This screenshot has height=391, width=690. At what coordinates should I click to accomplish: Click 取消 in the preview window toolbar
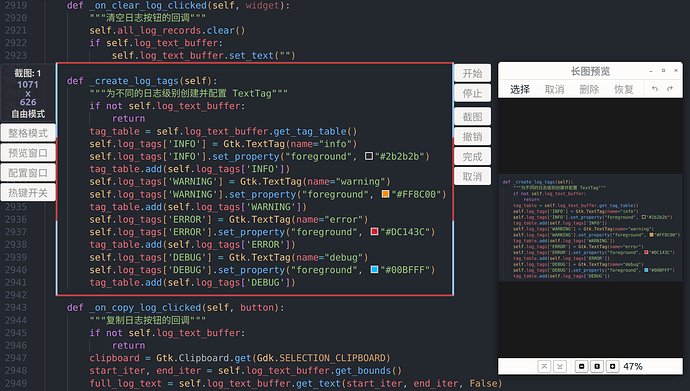point(554,90)
